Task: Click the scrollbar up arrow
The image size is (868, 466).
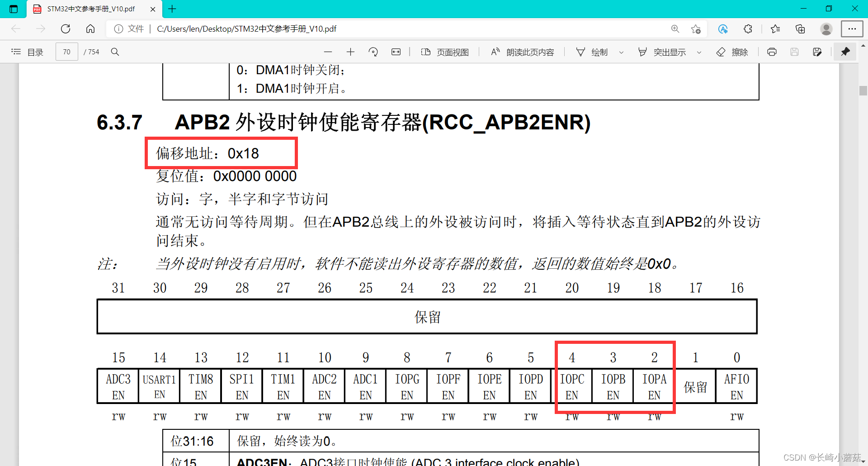Action: pyautogui.click(x=863, y=46)
